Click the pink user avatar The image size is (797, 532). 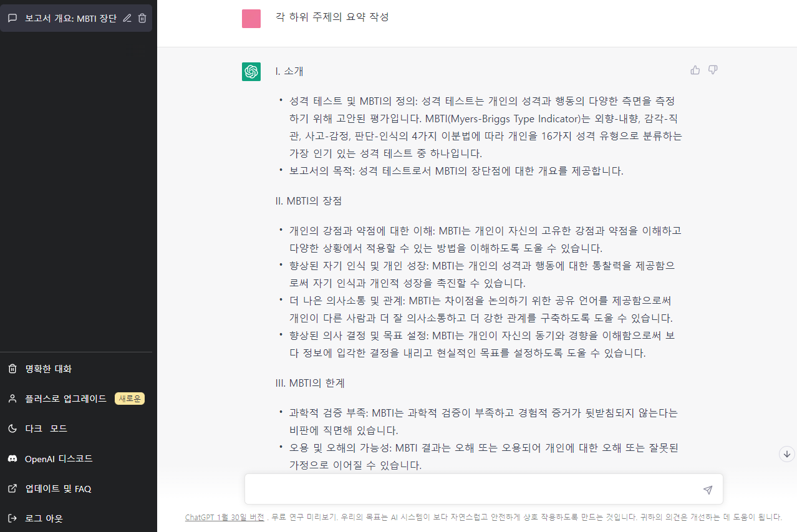[x=251, y=19]
